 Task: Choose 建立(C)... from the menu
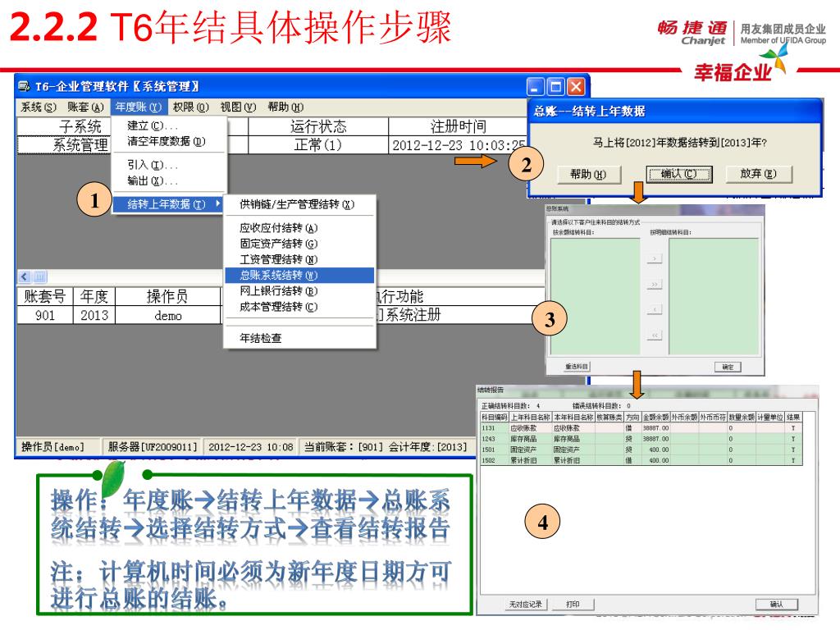point(169,126)
